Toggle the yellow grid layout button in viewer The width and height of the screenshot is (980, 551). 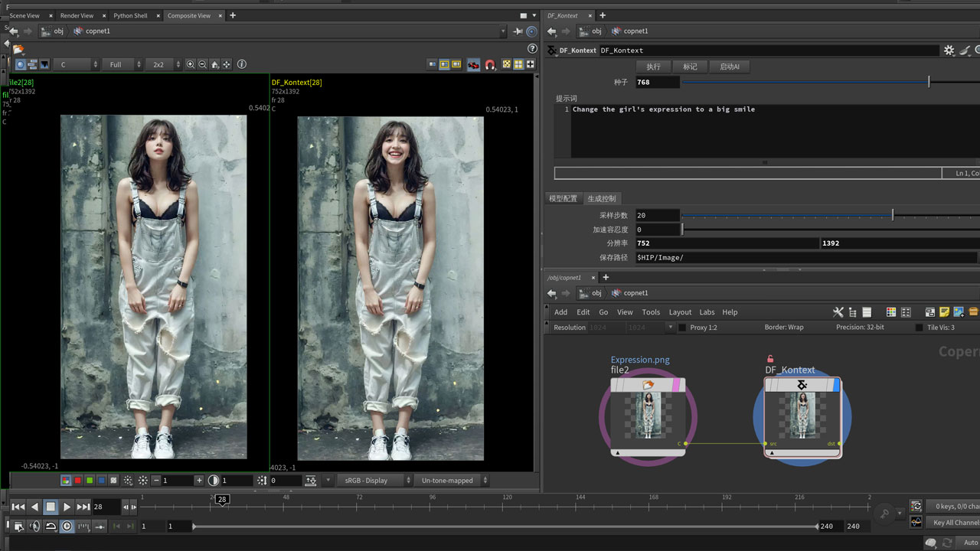(518, 65)
